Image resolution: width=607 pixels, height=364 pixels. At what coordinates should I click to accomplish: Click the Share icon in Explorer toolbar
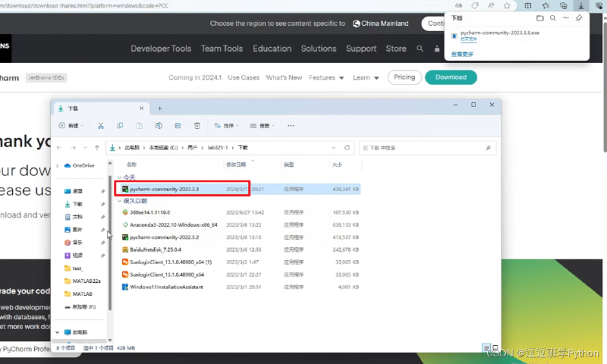click(x=178, y=126)
